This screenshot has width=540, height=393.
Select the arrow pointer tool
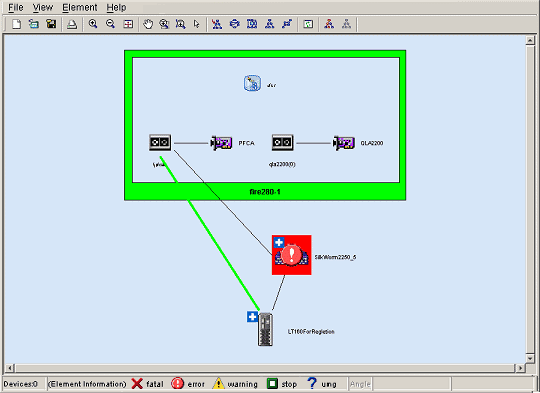click(x=197, y=24)
